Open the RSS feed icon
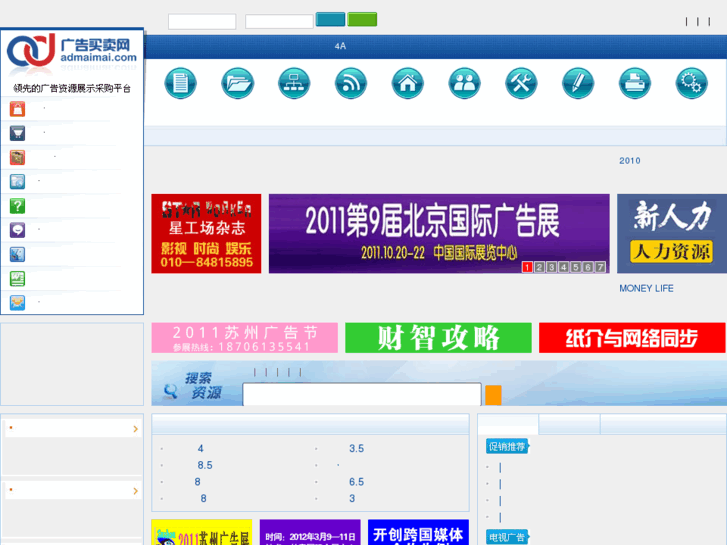This screenshot has width=727, height=545. (x=351, y=83)
